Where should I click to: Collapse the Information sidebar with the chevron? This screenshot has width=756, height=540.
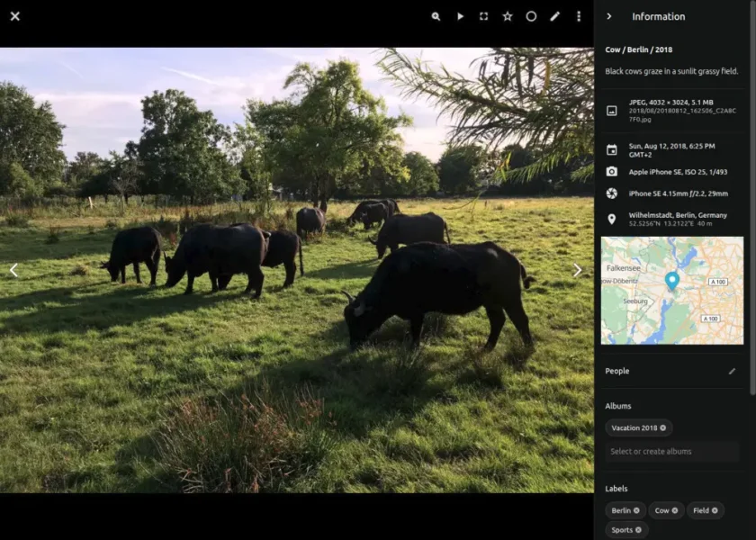point(609,16)
